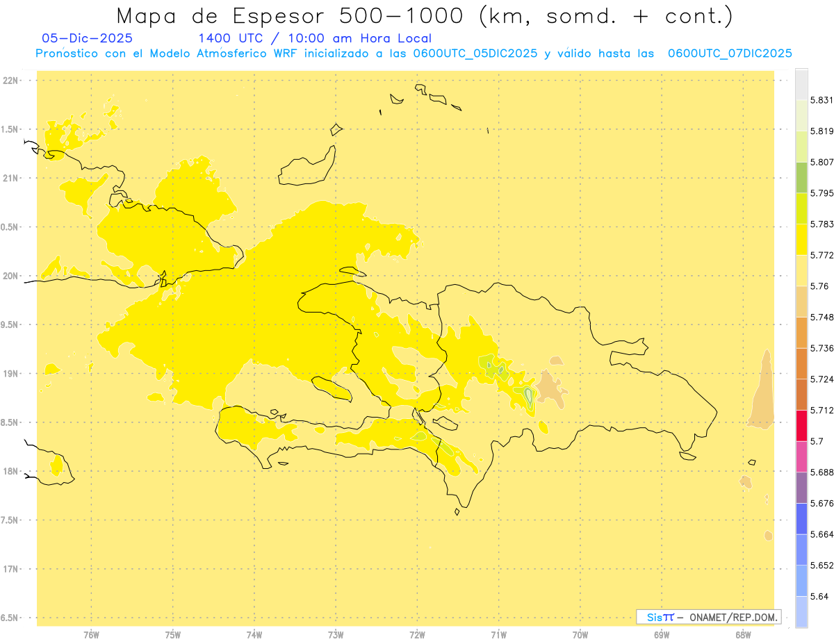834x644 pixels.
Task: Click legend value 5.819
Action: (x=822, y=131)
